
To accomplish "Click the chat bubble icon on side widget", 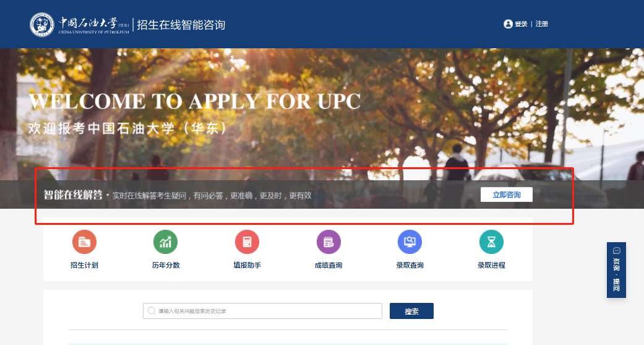I will point(617,250).
